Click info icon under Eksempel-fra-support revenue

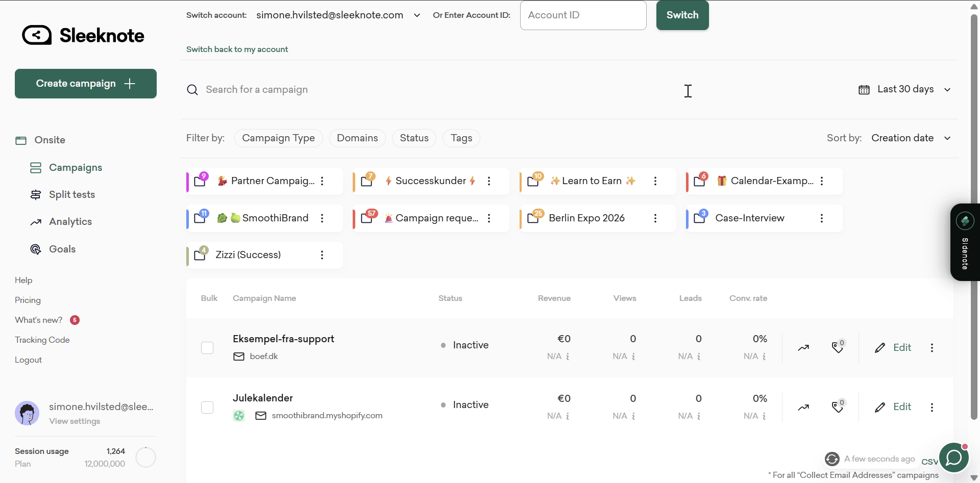[568, 357]
